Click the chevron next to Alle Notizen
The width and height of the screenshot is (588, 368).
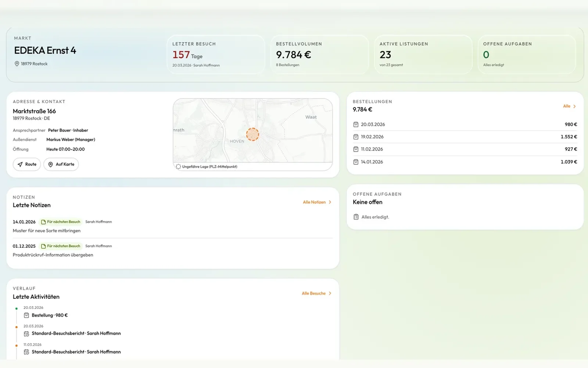click(330, 202)
